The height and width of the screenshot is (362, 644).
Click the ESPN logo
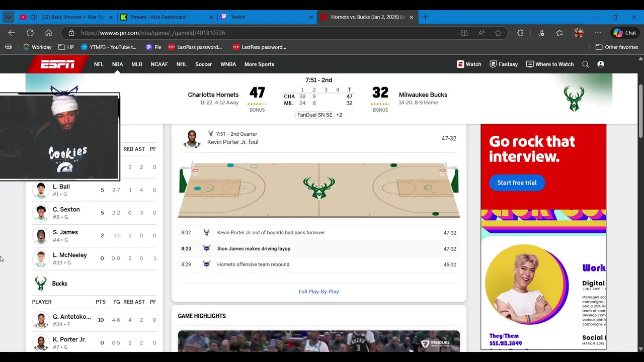click(x=58, y=64)
